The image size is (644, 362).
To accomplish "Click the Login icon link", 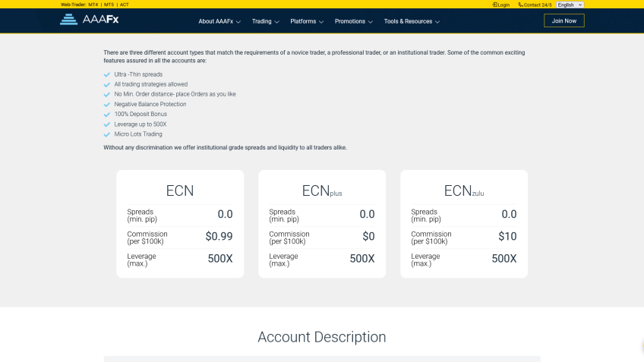I will coord(495,5).
